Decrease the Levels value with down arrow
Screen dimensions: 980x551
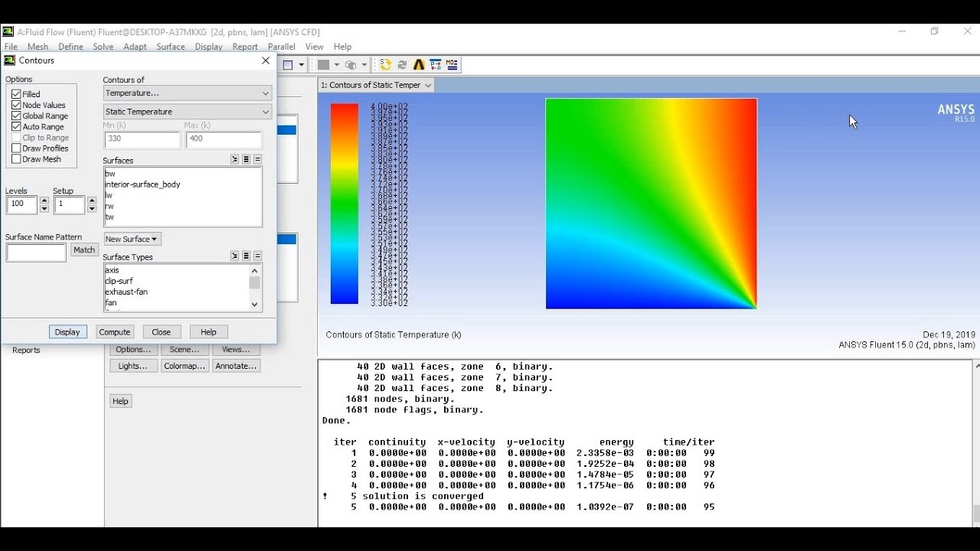click(x=44, y=209)
